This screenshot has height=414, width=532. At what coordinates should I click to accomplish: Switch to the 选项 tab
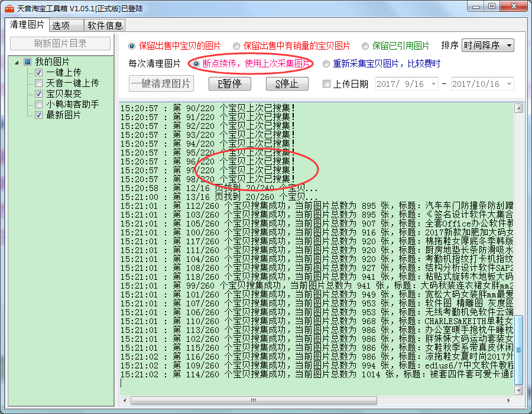tap(60, 25)
